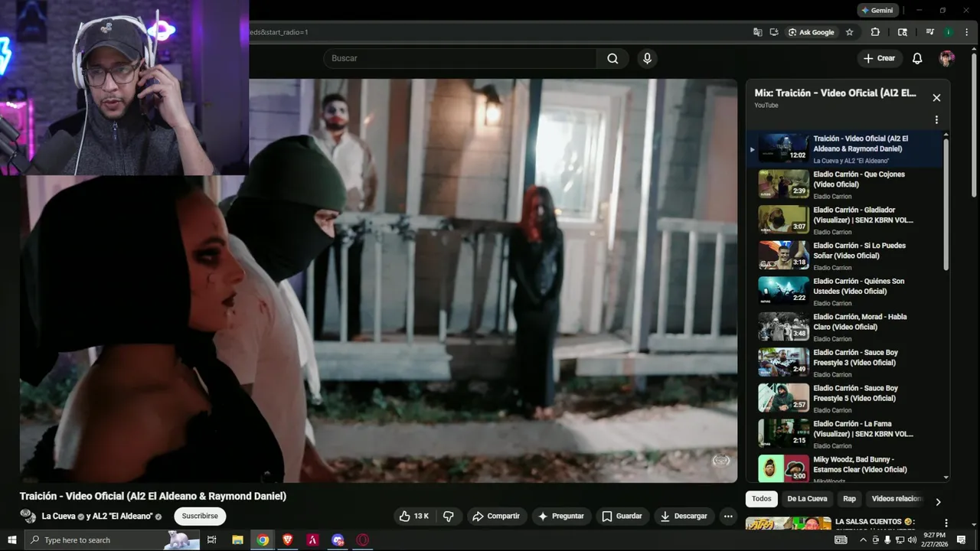The image size is (980, 551).
Task: Click the Compartir share button
Action: pos(496,516)
